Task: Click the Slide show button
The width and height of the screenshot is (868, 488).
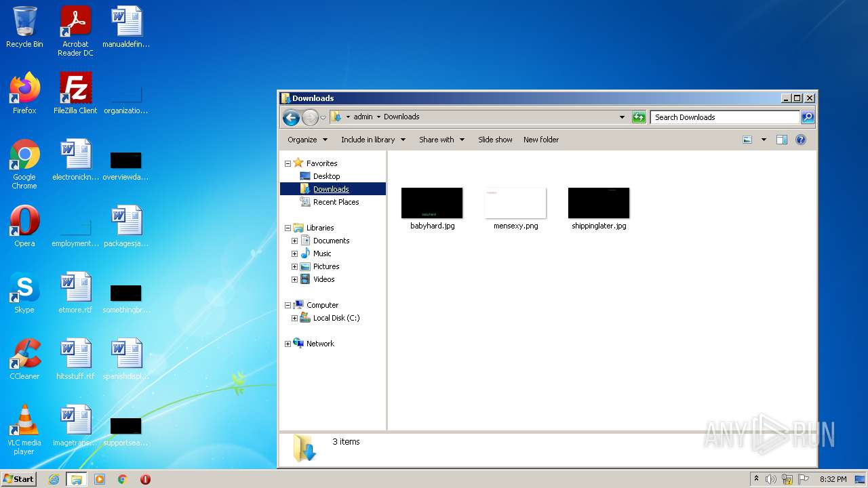Action: click(495, 140)
